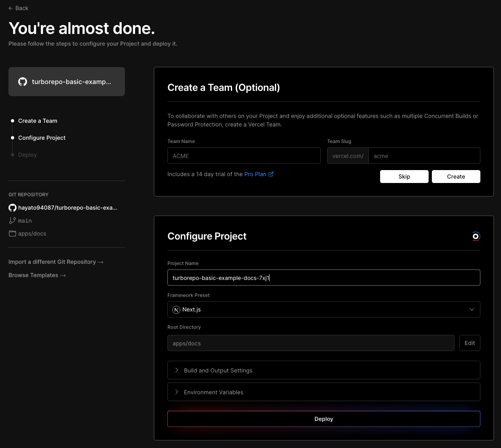
Task: Click the Root Directory apps/docs field
Action: coord(311,343)
